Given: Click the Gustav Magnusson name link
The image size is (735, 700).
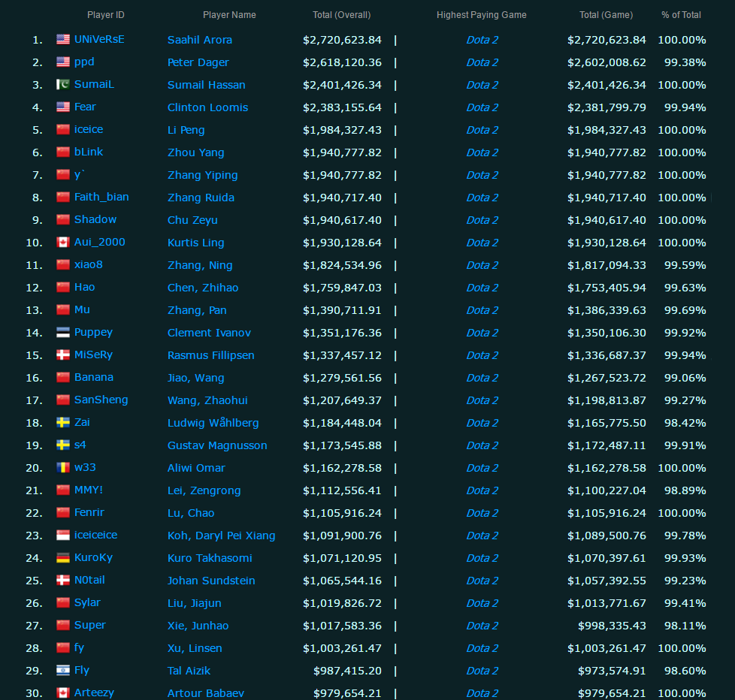Looking at the screenshot, I should coord(216,445).
